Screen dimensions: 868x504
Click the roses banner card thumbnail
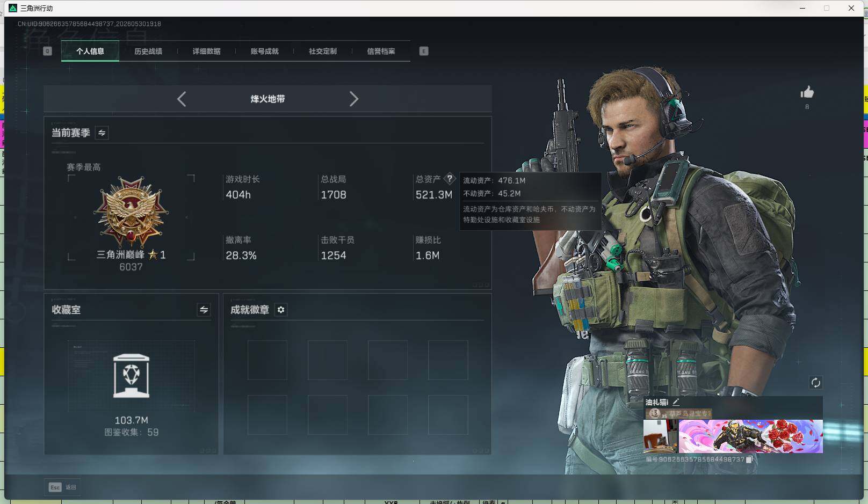coord(751,436)
